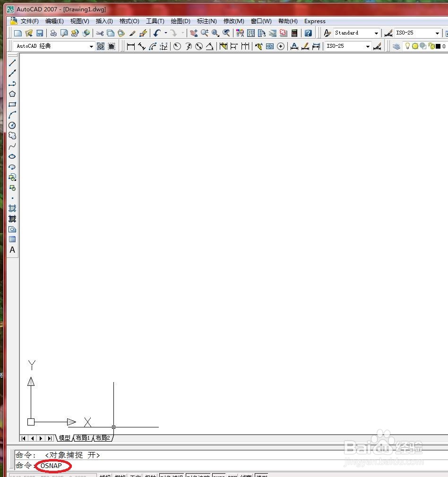This screenshot has height=477, width=448.
Task: Switch to the 布局1 tab
Action: coord(83,438)
